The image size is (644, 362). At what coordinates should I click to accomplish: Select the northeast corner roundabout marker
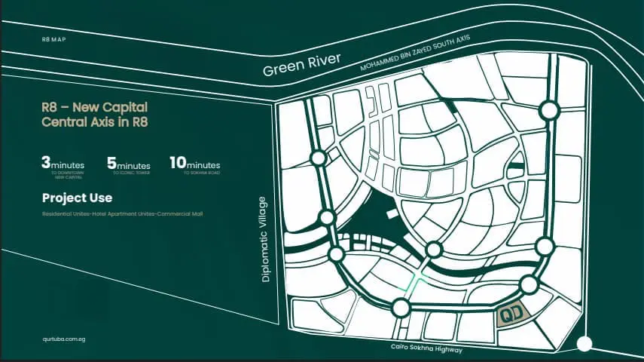549,111
